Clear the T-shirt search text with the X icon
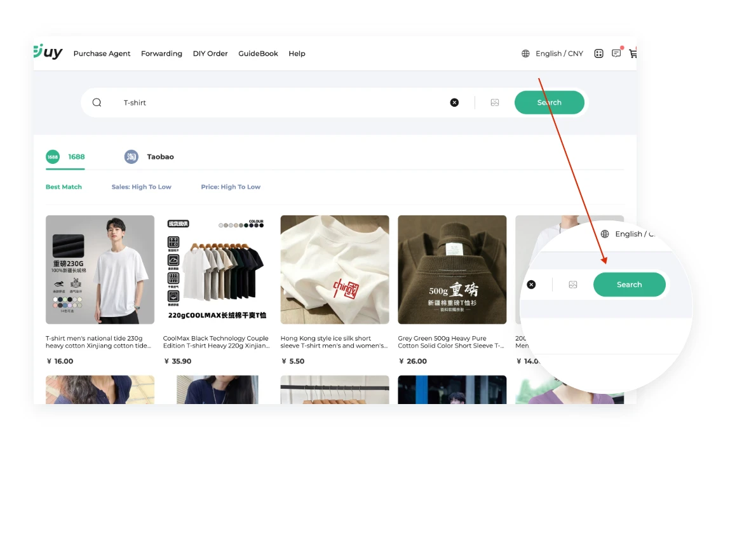 click(x=454, y=102)
